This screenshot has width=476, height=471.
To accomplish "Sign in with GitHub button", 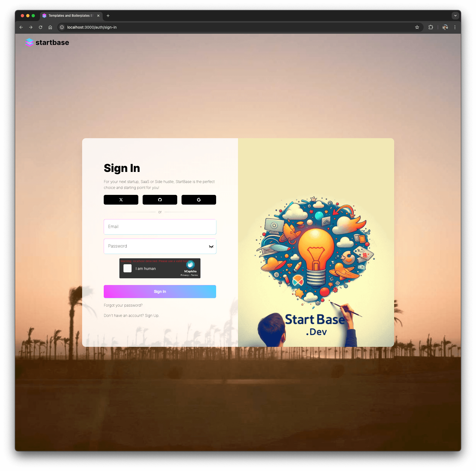I will (160, 200).
